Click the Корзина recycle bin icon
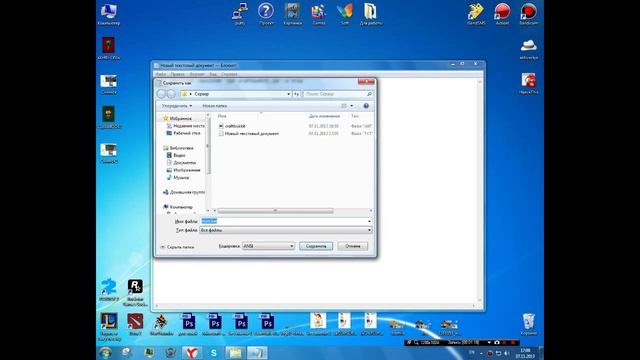 [x=529, y=324]
